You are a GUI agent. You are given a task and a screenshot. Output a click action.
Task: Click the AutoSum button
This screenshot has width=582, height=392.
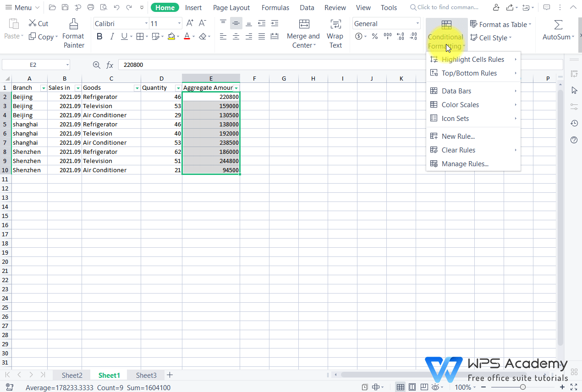point(559,30)
